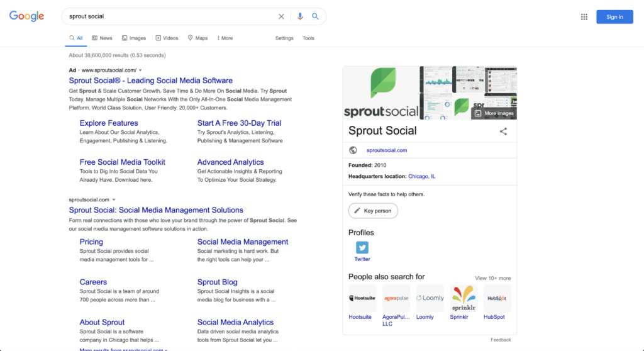Switch to the Videos tab
Viewport: 644px width, 351px height.
coord(167,38)
